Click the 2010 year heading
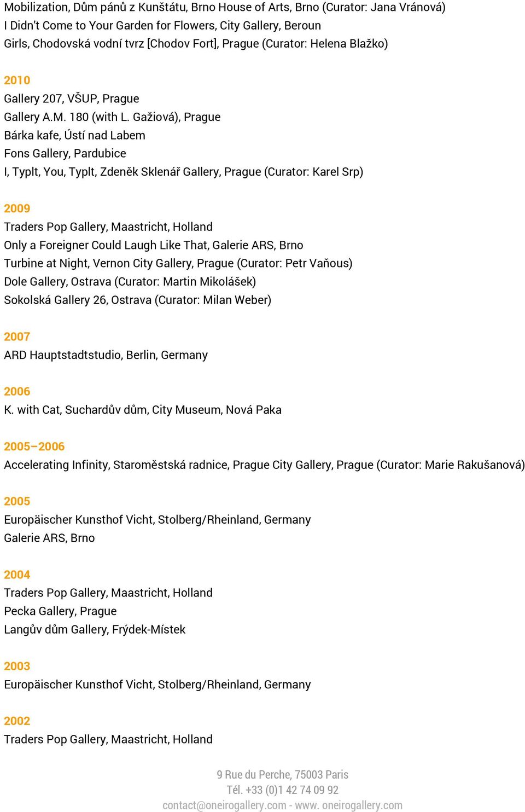This screenshot has height=812, width=525. click(17, 80)
